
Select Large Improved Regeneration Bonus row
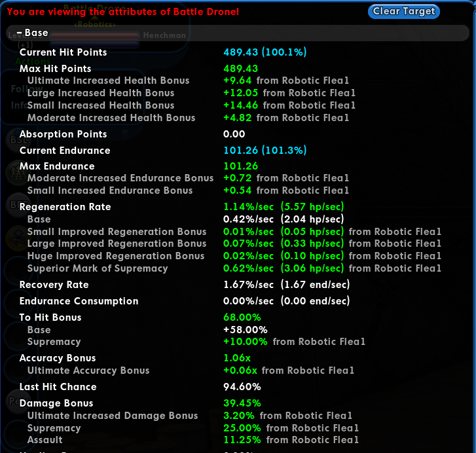click(x=234, y=244)
